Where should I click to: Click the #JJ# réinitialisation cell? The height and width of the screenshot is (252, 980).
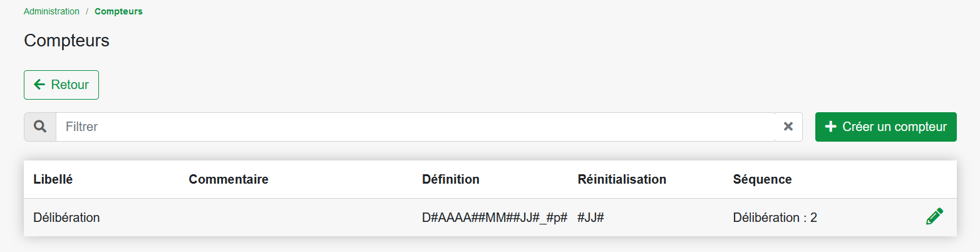(591, 218)
